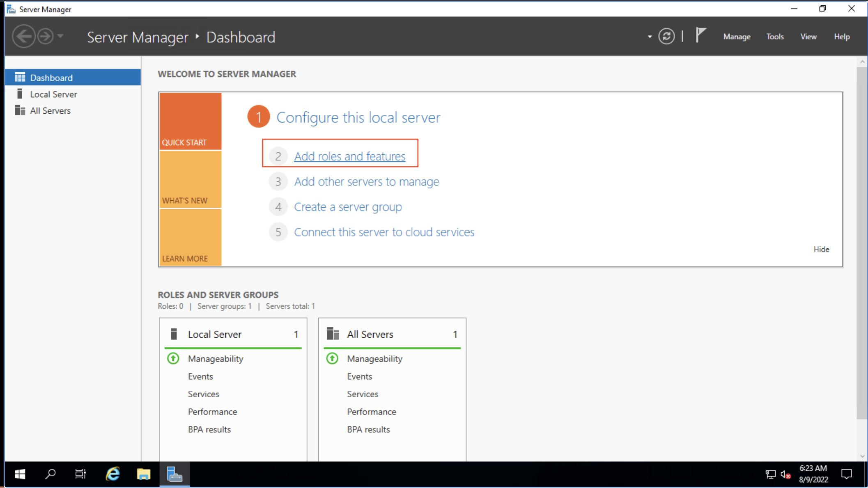Click the scrollbar up arrow

pyautogui.click(x=862, y=62)
